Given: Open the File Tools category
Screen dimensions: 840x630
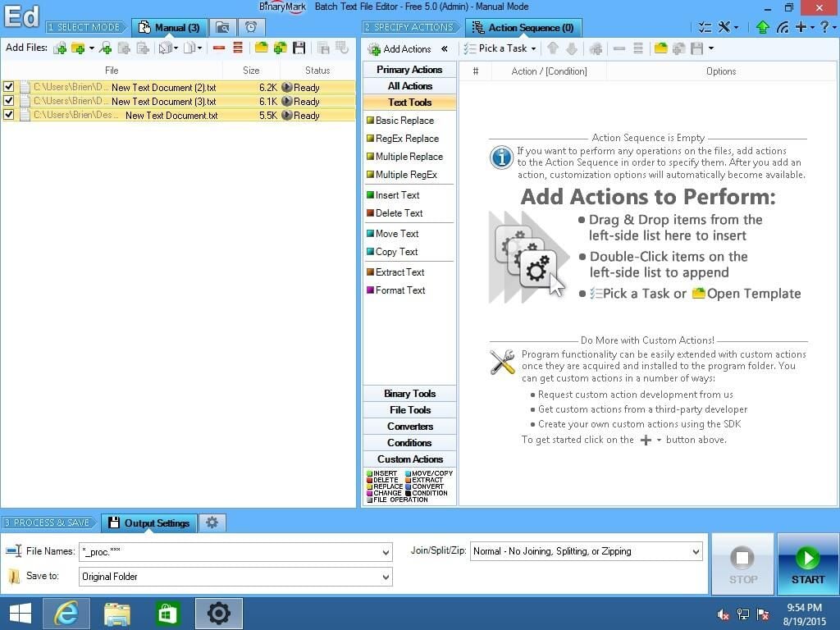Looking at the screenshot, I should click(410, 410).
